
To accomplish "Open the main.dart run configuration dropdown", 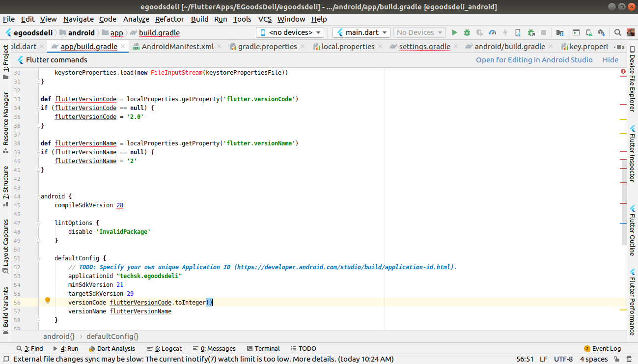I will pos(361,32).
